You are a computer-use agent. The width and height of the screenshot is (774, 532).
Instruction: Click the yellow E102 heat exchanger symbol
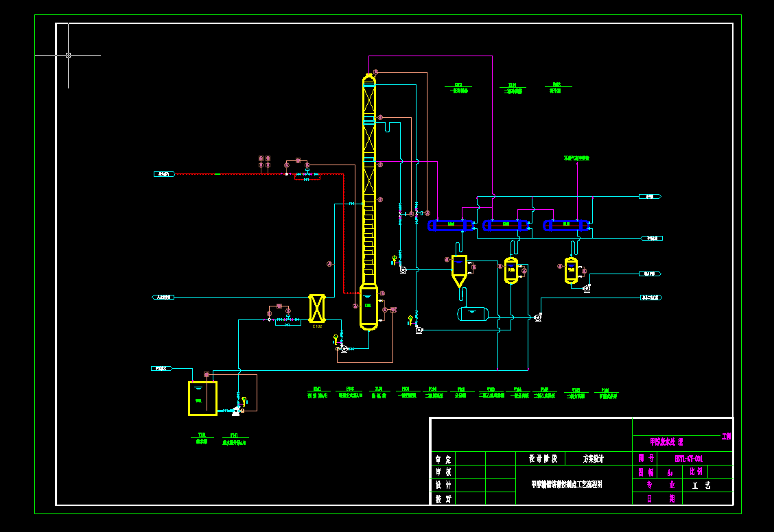(x=316, y=309)
